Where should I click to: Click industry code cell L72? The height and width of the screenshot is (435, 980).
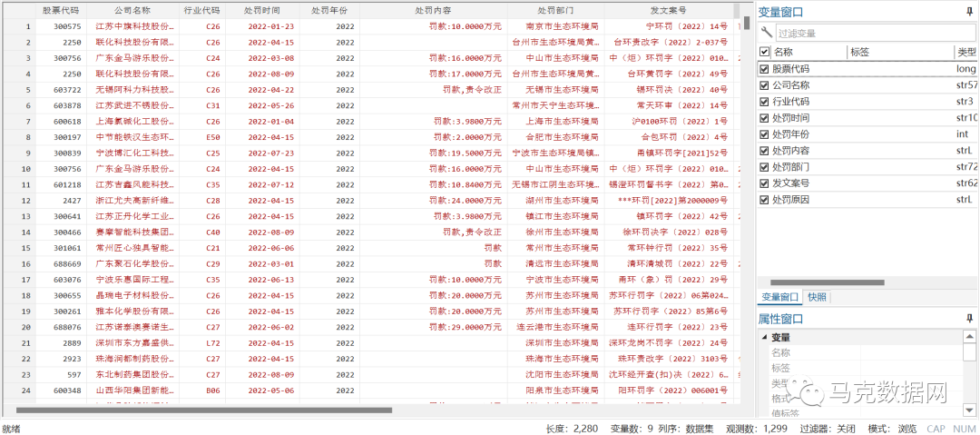[x=201, y=343]
